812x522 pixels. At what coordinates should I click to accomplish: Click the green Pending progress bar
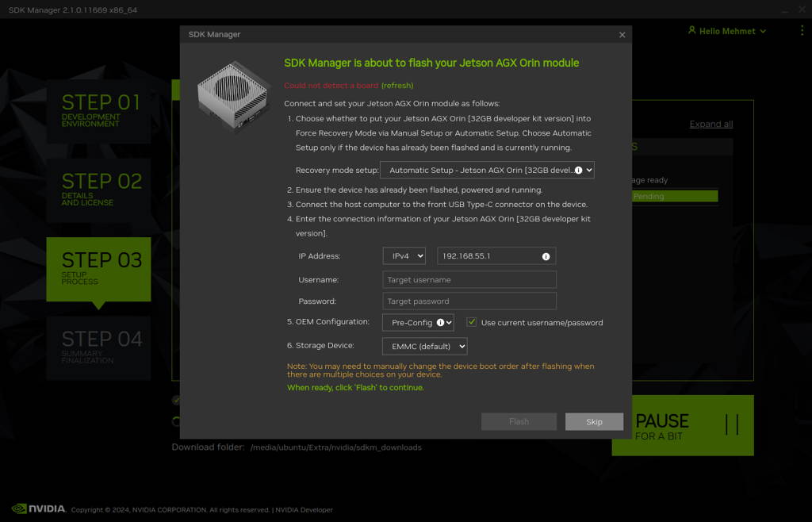[x=675, y=196]
